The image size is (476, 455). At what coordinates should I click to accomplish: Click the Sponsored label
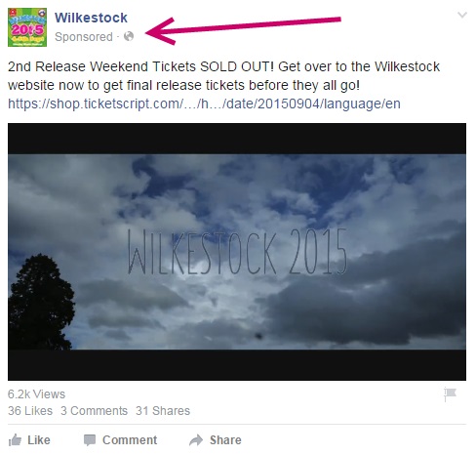click(x=84, y=37)
